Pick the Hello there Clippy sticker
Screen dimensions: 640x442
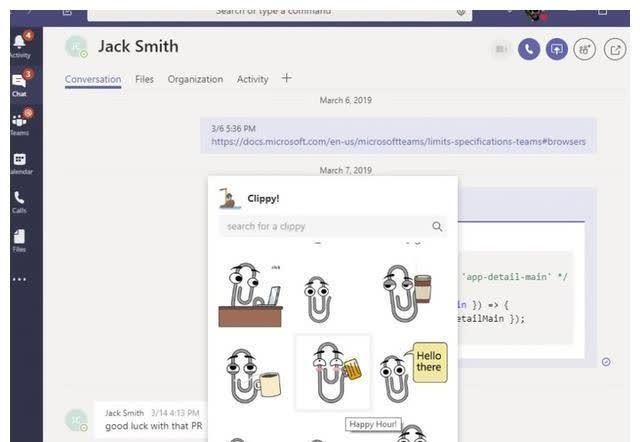pos(413,372)
